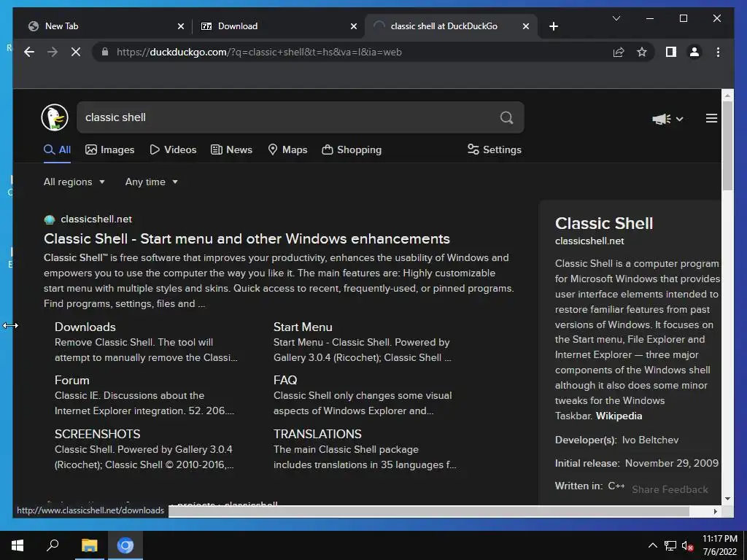
Task: Open the SCREENSHOTS sitelink
Action: pos(98,435)
